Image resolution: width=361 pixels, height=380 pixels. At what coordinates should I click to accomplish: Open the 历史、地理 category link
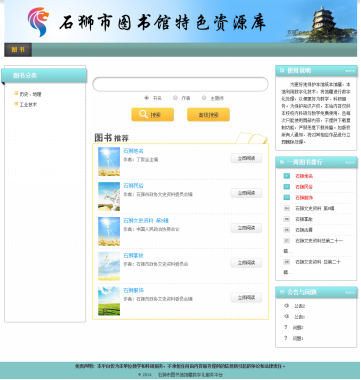pyautogui.click(x=30, y=94)
